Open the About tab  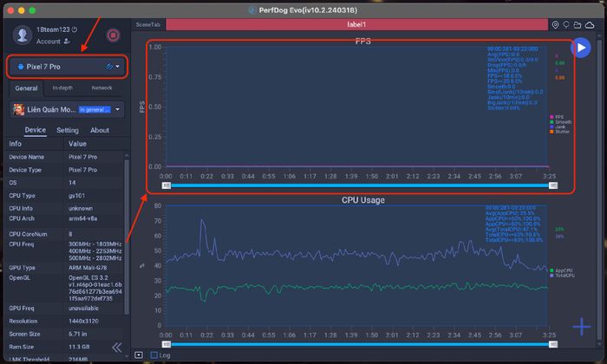pyautogui.click(x=100, y=130)
